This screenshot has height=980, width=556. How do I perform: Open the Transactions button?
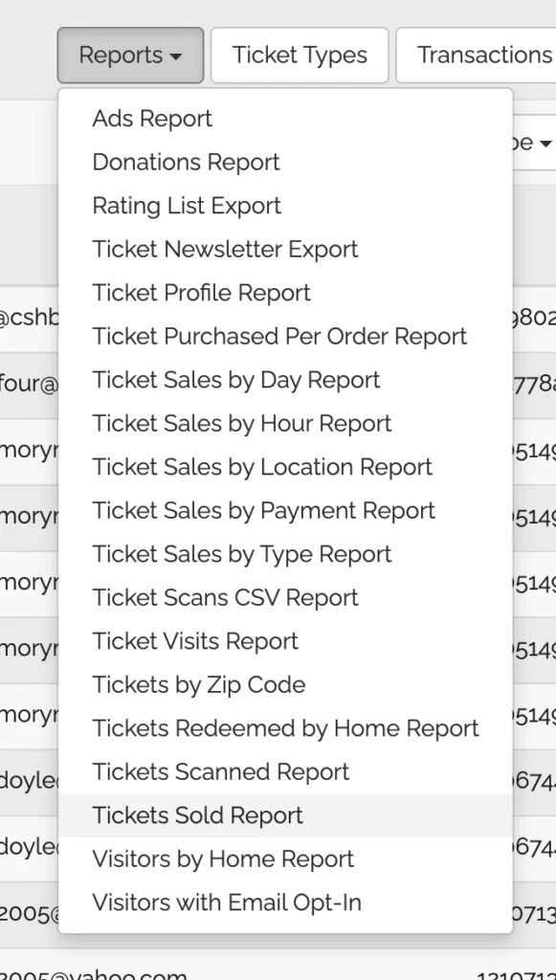click(x=476, y=55)
